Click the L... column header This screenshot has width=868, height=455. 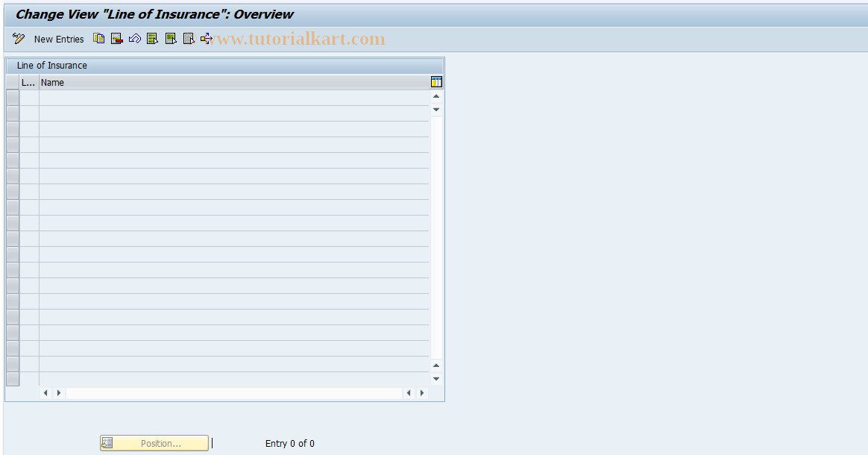click(x=29, y=83)
